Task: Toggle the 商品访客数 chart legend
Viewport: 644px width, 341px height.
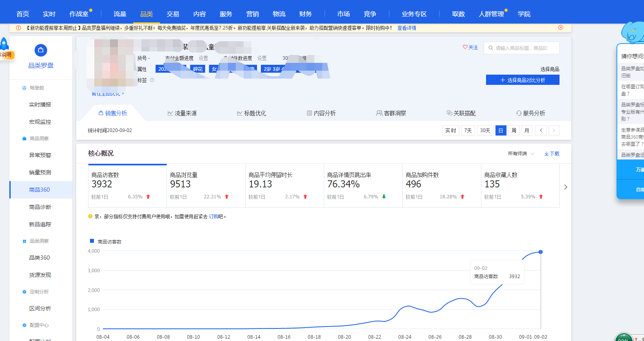Action: tap(106, 241)
